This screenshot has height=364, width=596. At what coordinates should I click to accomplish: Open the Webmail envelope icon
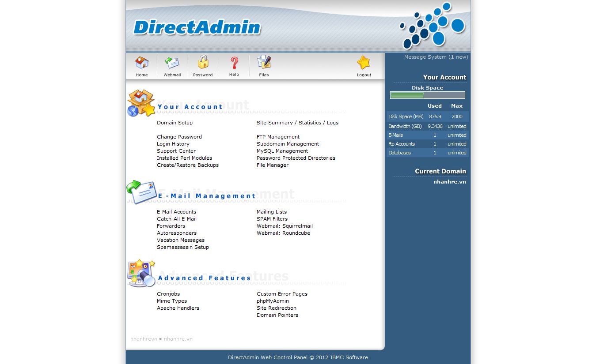172,63
